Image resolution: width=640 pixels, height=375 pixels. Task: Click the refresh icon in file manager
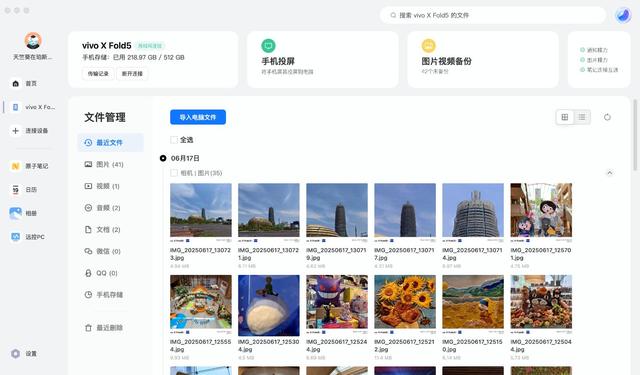click(x=607, y=118)
